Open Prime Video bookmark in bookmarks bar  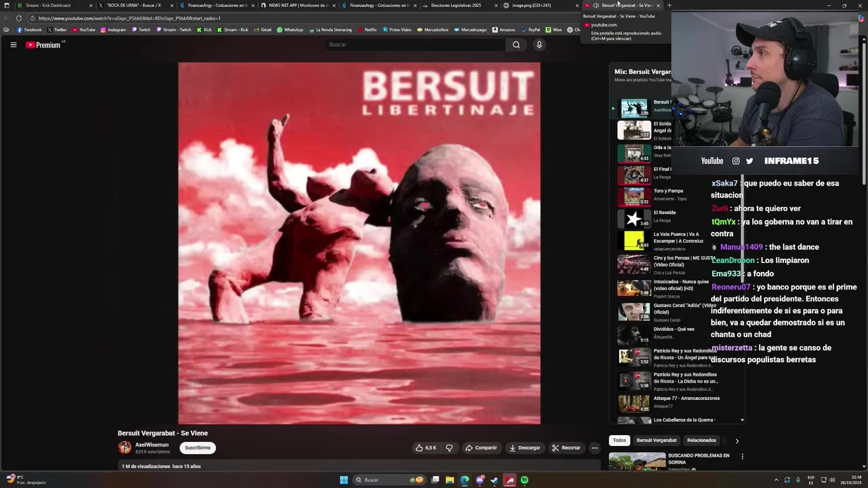click(x=397, y=30)
